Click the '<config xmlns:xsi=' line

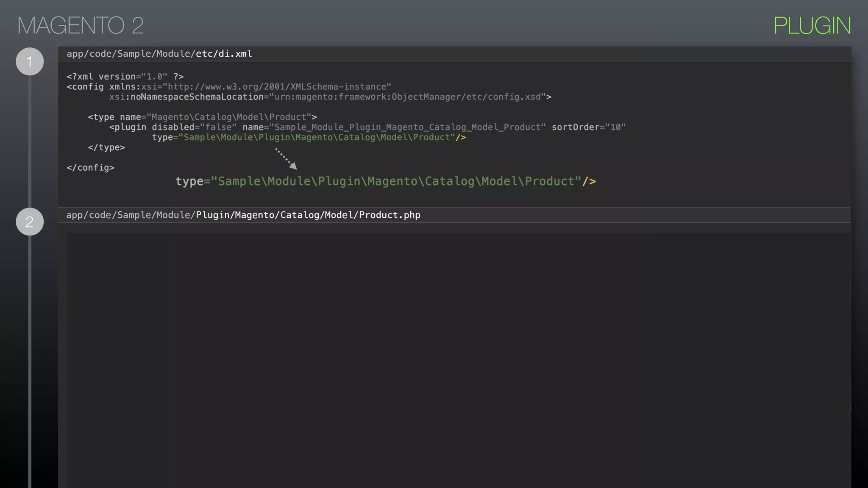tap(229, 87)
